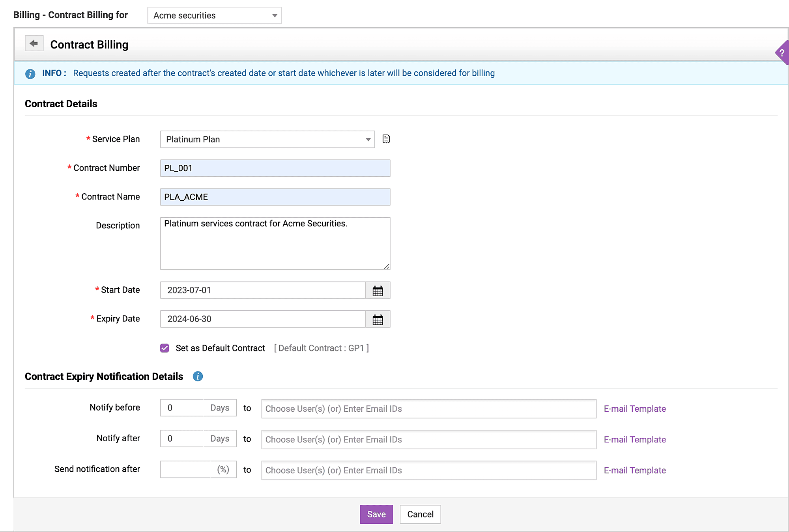This screenshot has width=789, height=532.
Task: Click the Description box resize handle
Action: tap(387, 266)
